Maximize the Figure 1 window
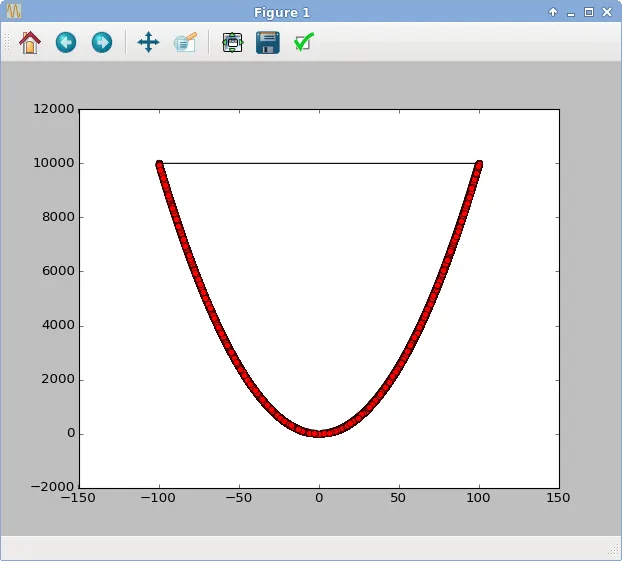 coord(589,12)
